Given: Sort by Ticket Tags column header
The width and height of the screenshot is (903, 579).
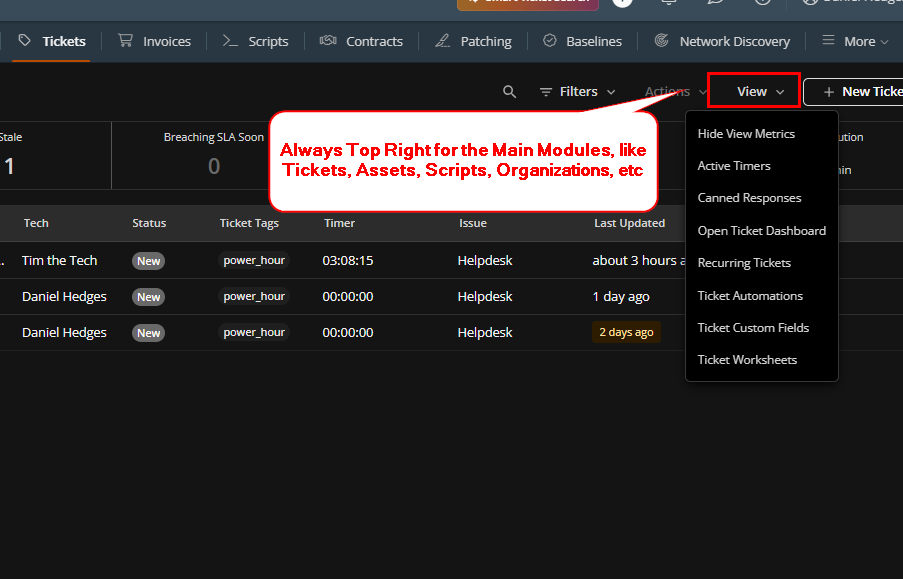Looking at the screenshot, I should (x=249, y=223).
